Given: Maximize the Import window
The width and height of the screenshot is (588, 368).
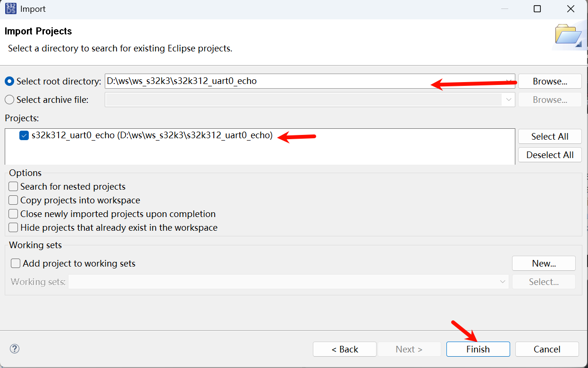Looking at the screenshot, I should tap(537, 9).
